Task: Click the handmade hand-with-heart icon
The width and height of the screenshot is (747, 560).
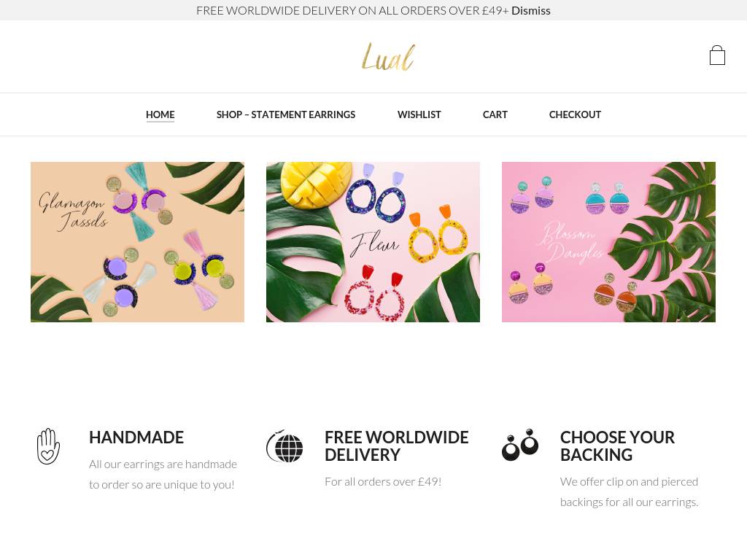Action: point(49,446)
